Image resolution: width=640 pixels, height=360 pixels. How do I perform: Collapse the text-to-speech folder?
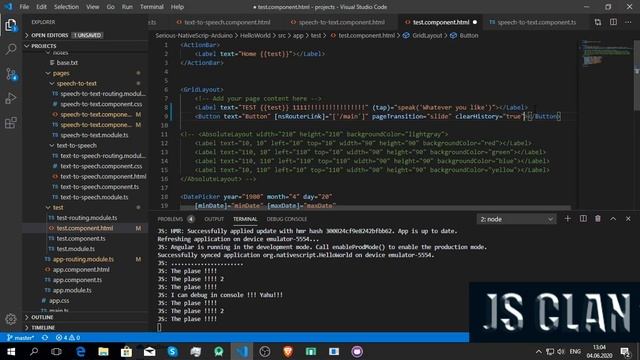click(x=76, y=145)
